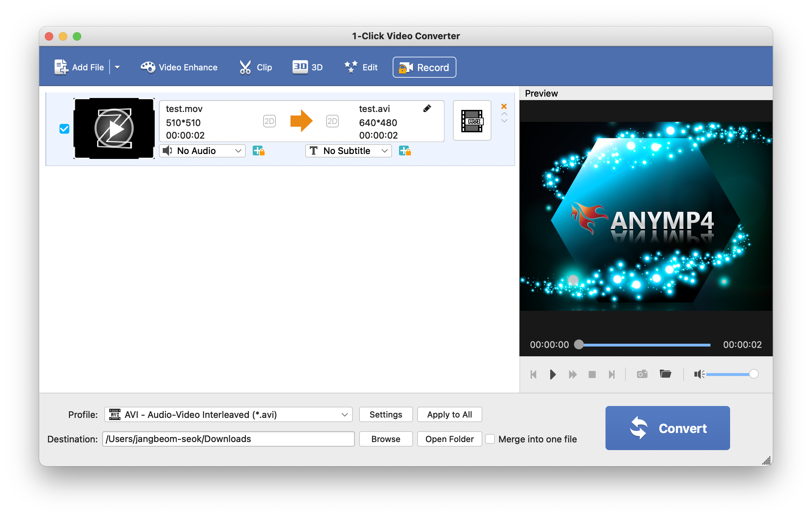Open the Video Enhance toolbar item
The image size is (812, 518).
(x=179, y=67)
